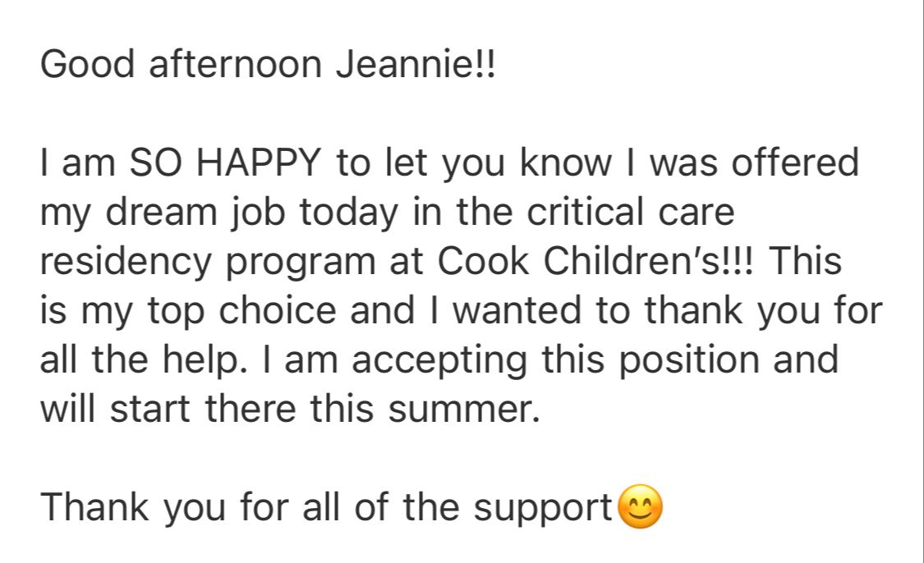The width and height of the screenshot is (924, 563).
Task: Click the word "wanted"
Action: (x=517, y=310)
